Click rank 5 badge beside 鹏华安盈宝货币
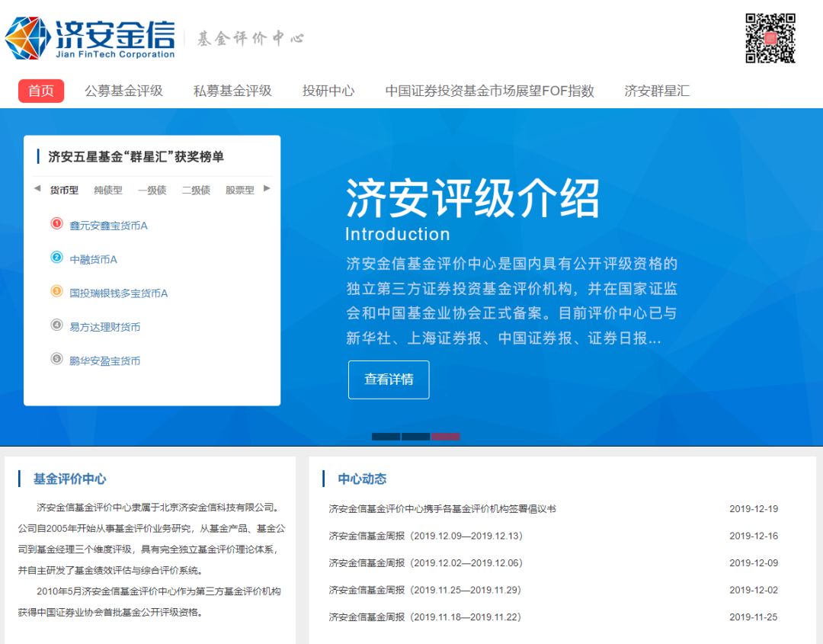 [x=56, y=358]
